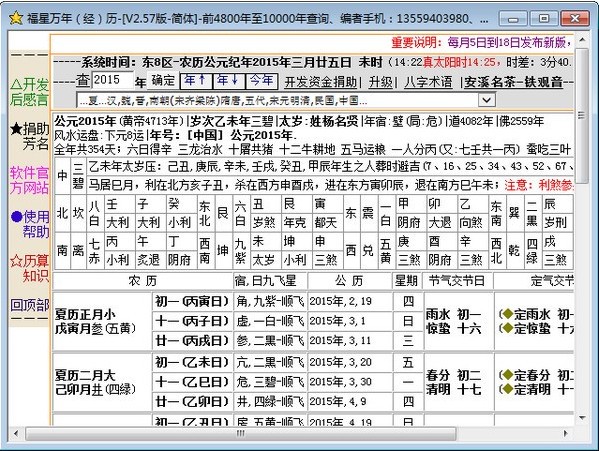Image resolution: width=599 pixels, height=451 pixels.
Task: Click date cell 2015年,3,1
Action: click(350, 321)
